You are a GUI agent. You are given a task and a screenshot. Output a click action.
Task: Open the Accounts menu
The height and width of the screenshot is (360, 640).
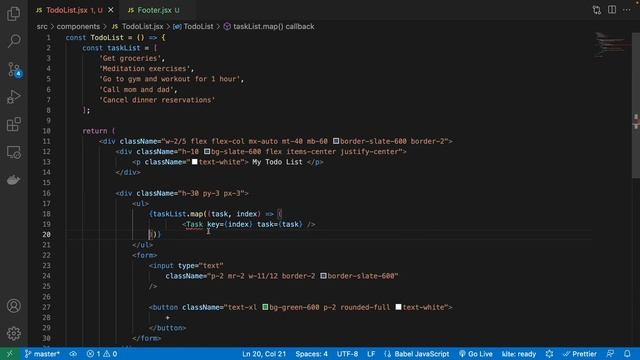pos(13,306)
